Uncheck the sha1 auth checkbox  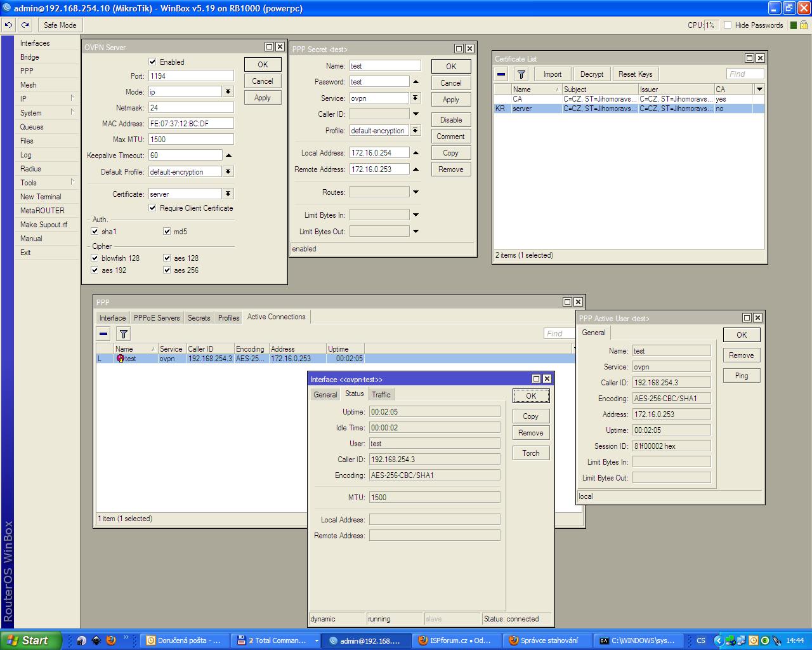[x=95, y=232]
